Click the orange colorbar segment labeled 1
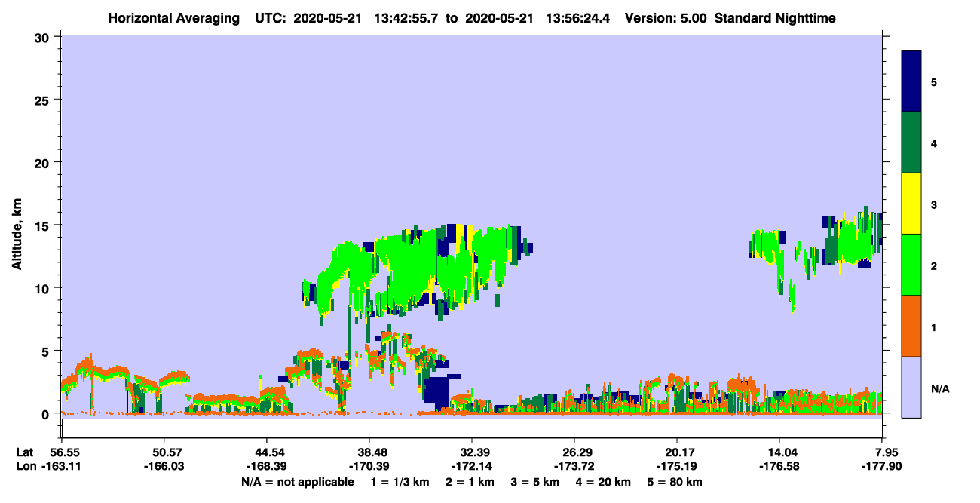The width and height of the screenshot is (980, 503). [x=911, y=326]
